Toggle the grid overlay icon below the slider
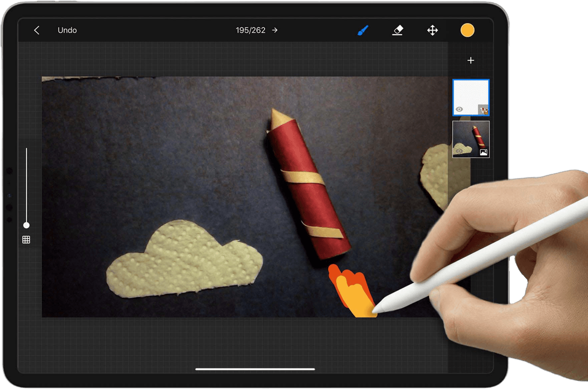 [26, 239]
